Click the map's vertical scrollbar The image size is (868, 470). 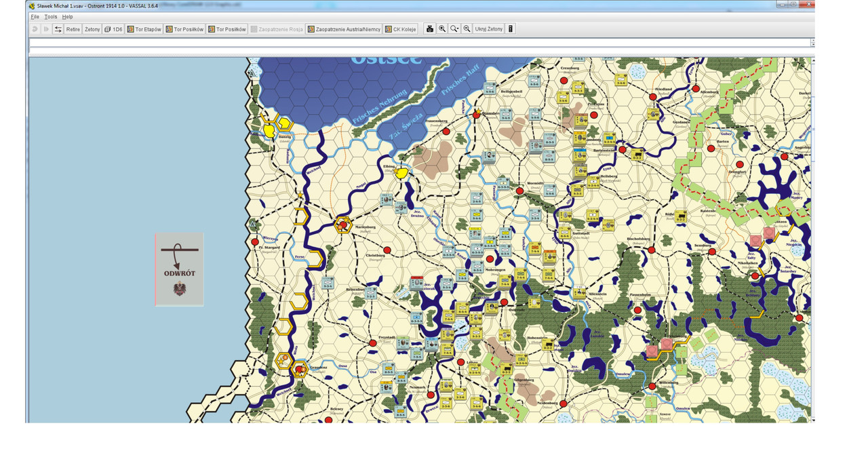[x=812, y=239]
